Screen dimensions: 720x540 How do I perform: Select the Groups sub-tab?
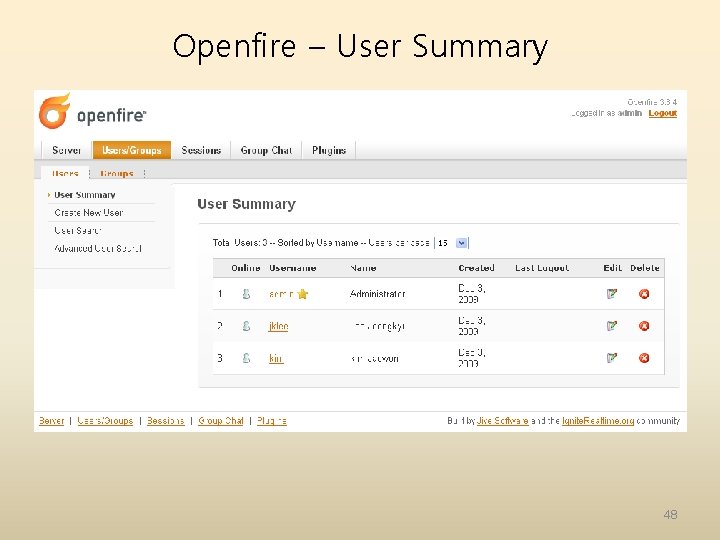click(117, 173)
